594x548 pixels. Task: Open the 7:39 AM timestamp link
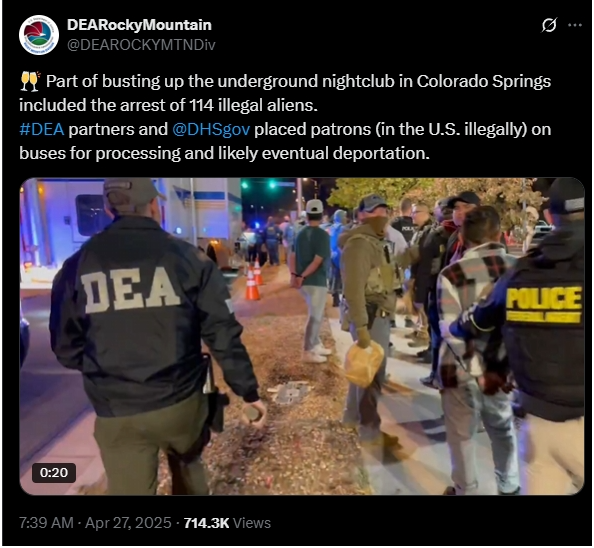pos(46,523)
